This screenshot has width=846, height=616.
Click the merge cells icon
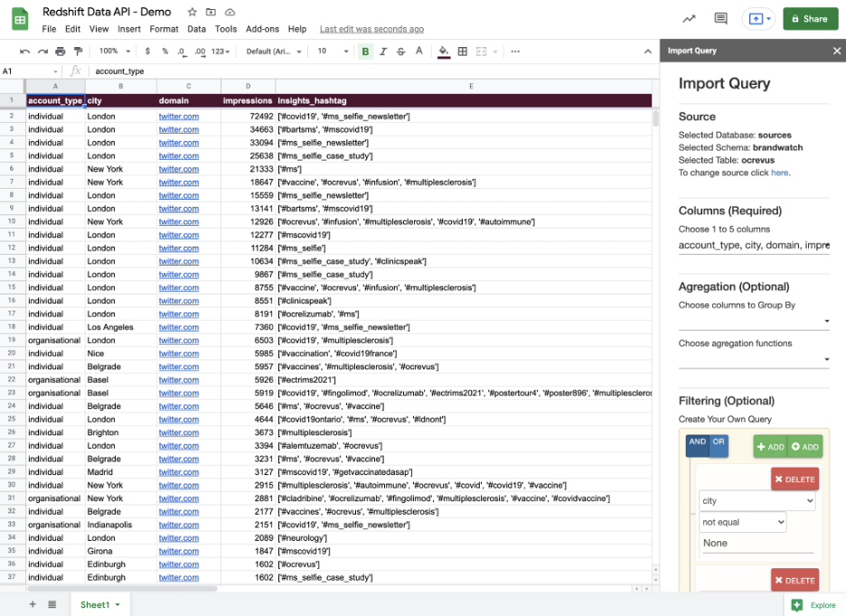click(481, 51)
